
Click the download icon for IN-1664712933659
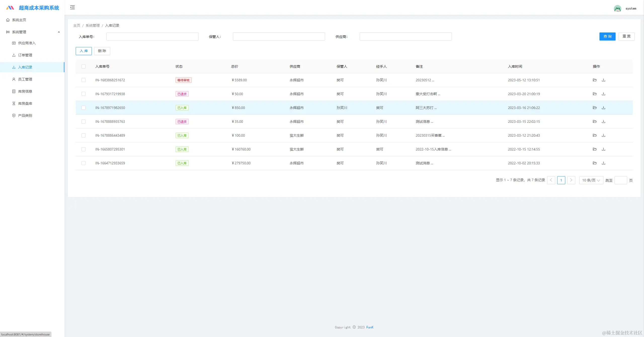(603, 163)
